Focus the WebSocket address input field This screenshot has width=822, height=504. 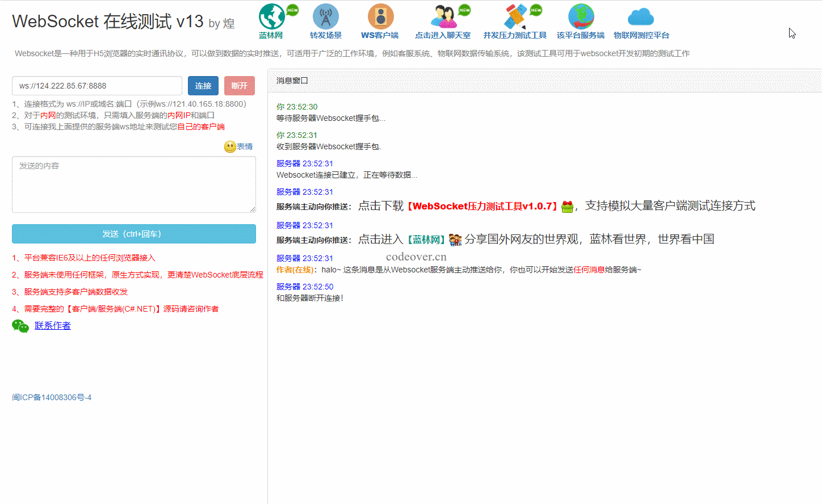97,86
